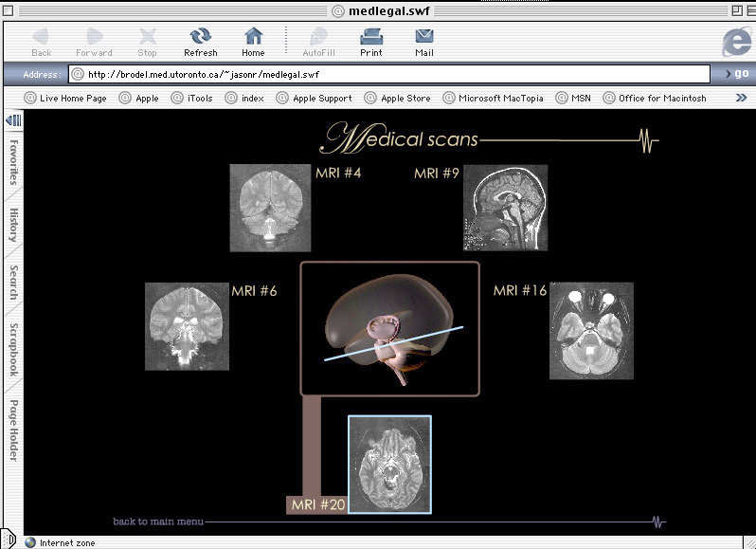
Task: Open the Mail toolbar icon
Action: (423, 37)
